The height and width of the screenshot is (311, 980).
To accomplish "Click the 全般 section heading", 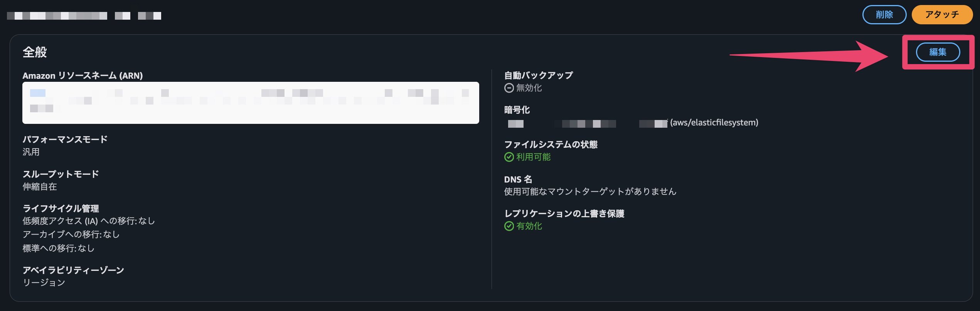I will [35, 52].
